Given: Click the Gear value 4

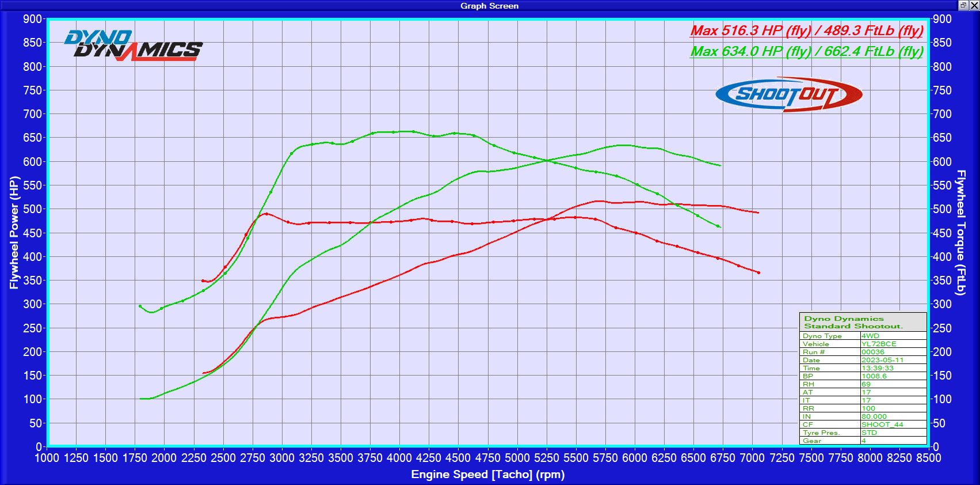Looking at the screenshot, I should point(864,441).
